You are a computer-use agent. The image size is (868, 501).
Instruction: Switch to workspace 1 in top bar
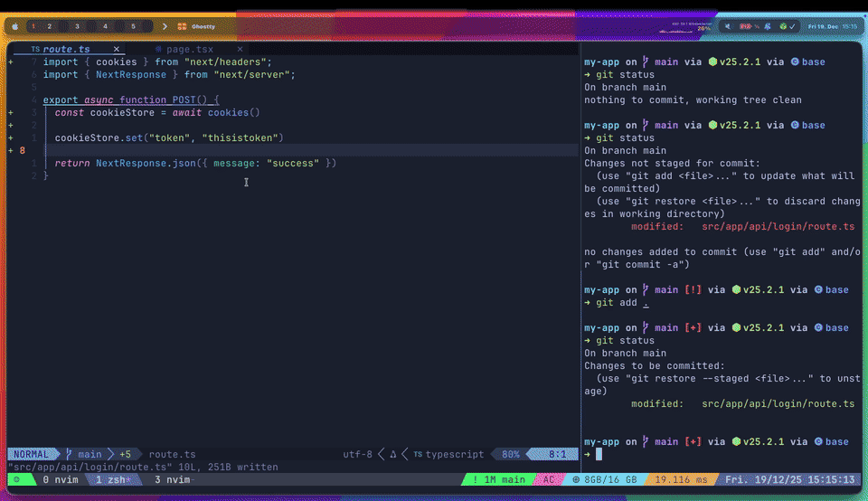point(33,26)
